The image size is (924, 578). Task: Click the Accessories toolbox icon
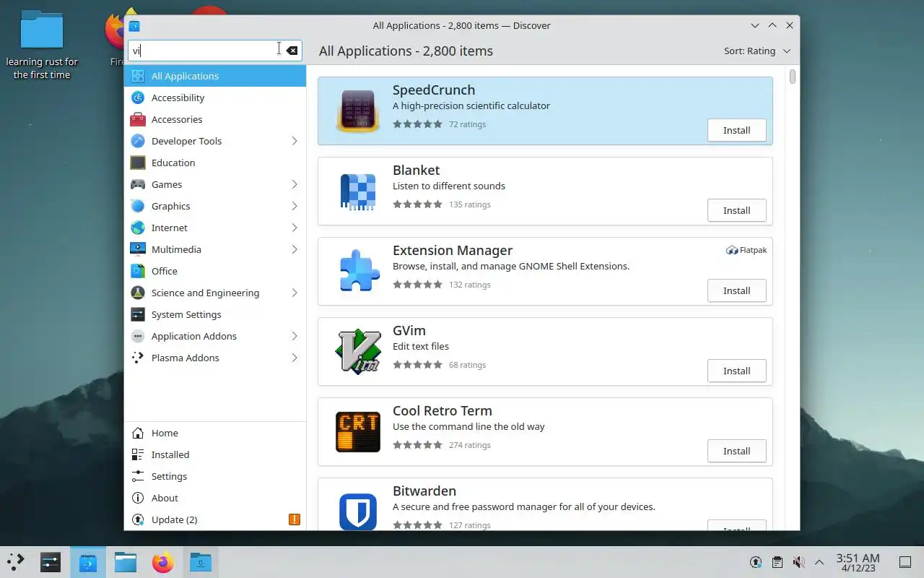[x=138, y=119]
